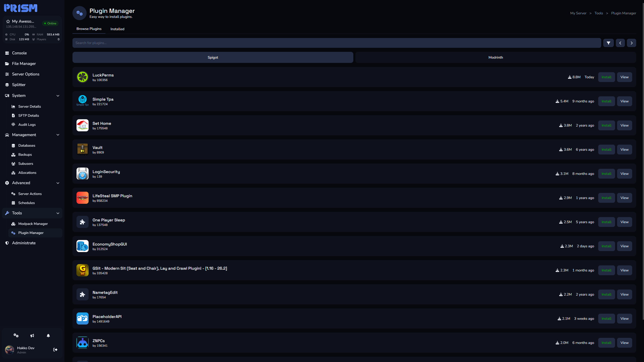Viewport: 644px width, 362px height.
Task: Go to next page of plugins
Action: point(631,43)
